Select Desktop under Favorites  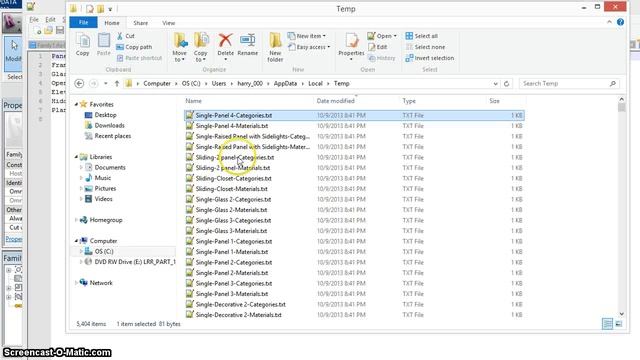pos(105,115)
